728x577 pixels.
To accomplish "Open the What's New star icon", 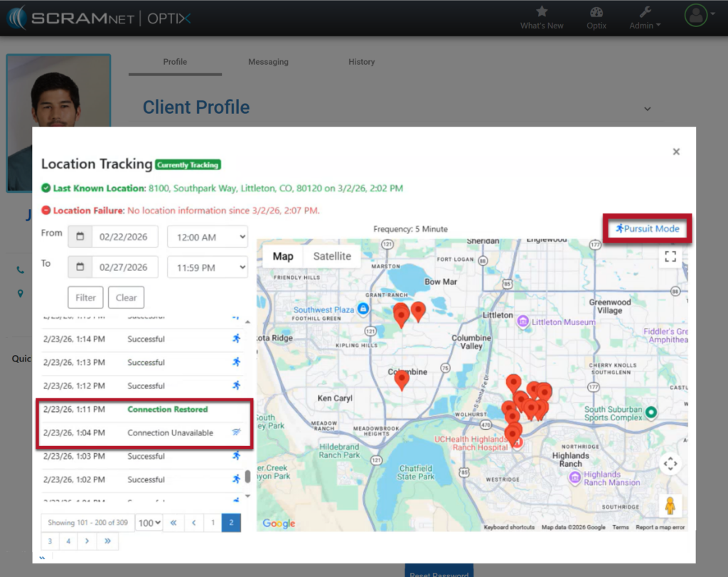I will 542,12.
